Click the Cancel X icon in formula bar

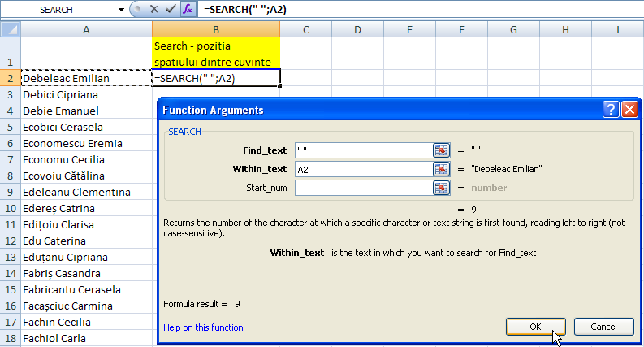[154, 9]
